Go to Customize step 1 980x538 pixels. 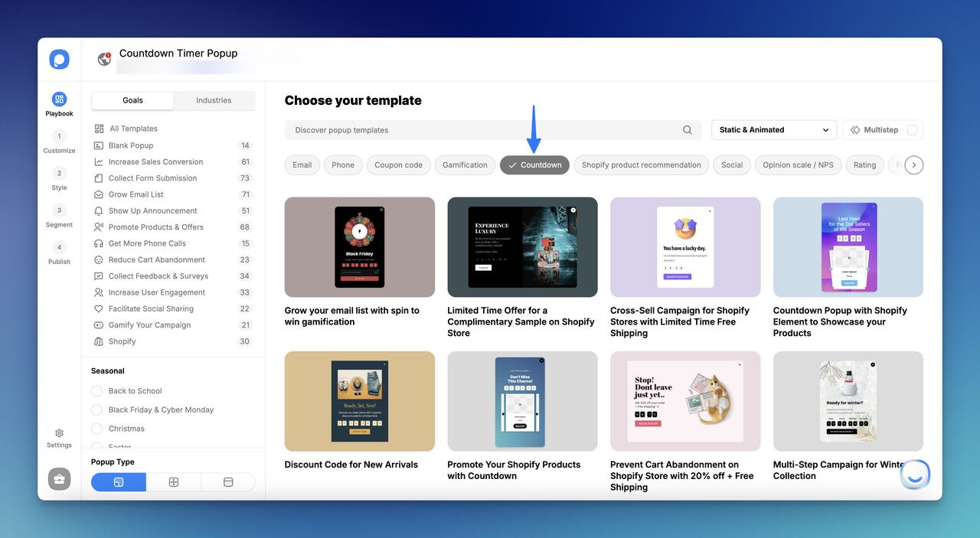point(59,136)
